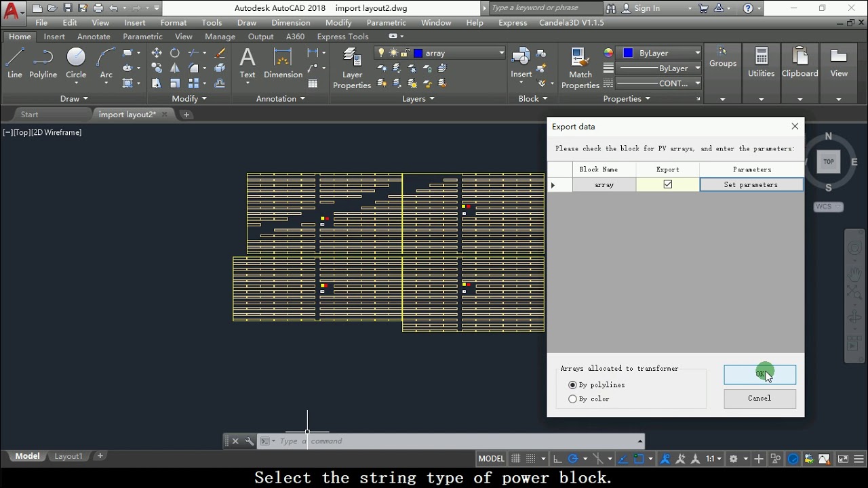
Task: Open a new drawing tab with plus
Action: pyautogui.click(x=186, y=115)
